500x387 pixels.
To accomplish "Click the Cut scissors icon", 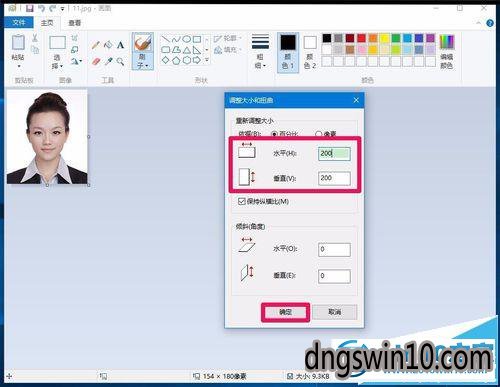I will click(x=35, y=38).
